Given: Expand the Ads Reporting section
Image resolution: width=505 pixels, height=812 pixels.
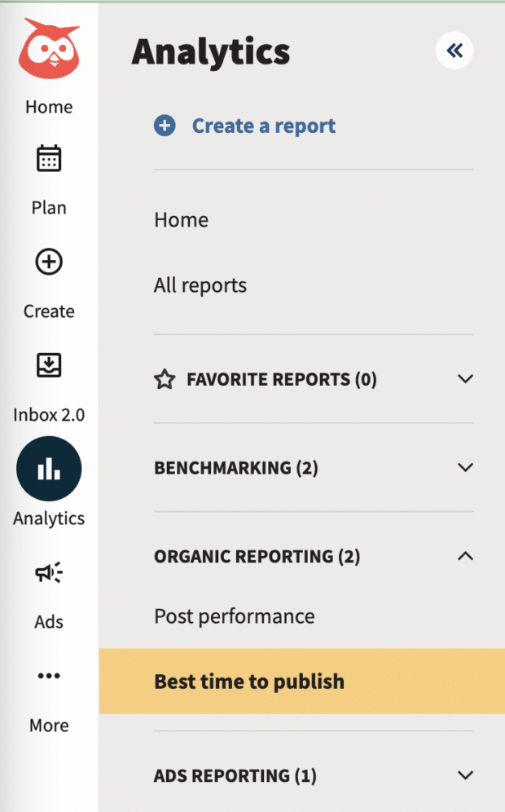Looking at the screenshot, I should pos(466,775).
